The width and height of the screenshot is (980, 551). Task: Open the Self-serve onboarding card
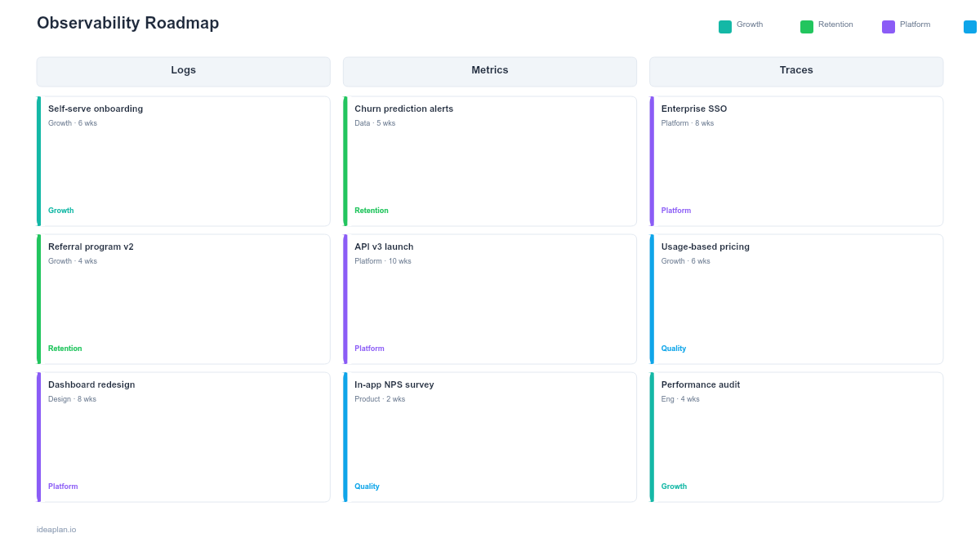point(184,159)
